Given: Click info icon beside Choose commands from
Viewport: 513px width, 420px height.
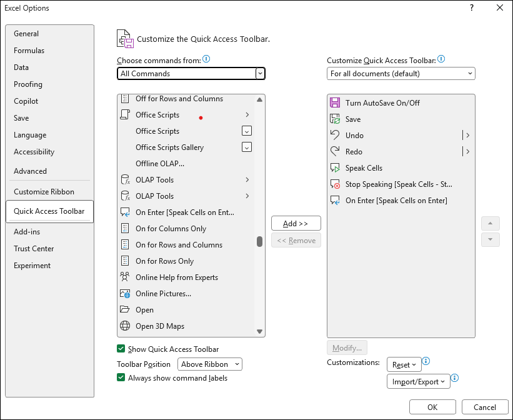Looking at the screenshot, I should point(206,59).
